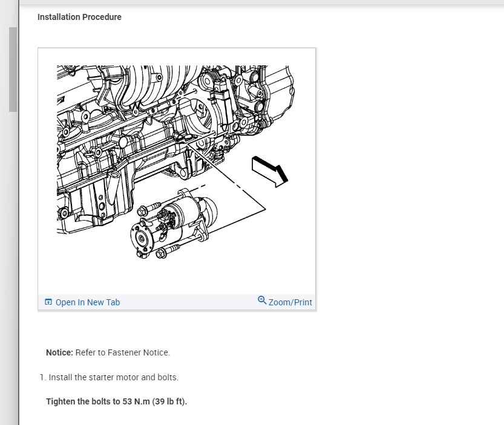Click the starter motor diagram image
Viewport: 504px width, 425px height.
tap(176, 162)
